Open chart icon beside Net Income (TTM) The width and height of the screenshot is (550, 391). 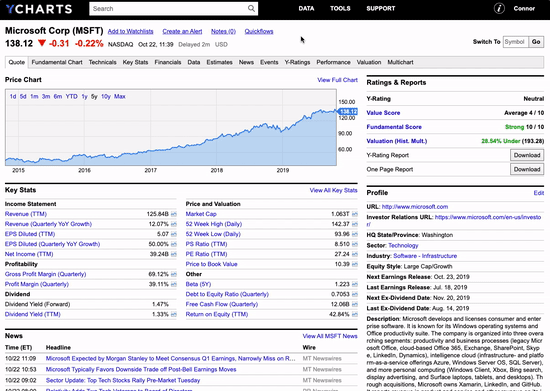point(174,254)
